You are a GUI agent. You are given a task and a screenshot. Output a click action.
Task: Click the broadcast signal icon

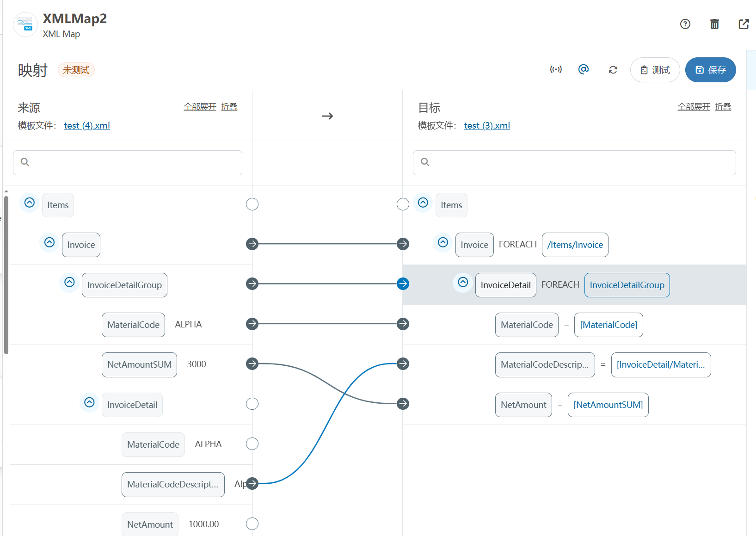555,70
